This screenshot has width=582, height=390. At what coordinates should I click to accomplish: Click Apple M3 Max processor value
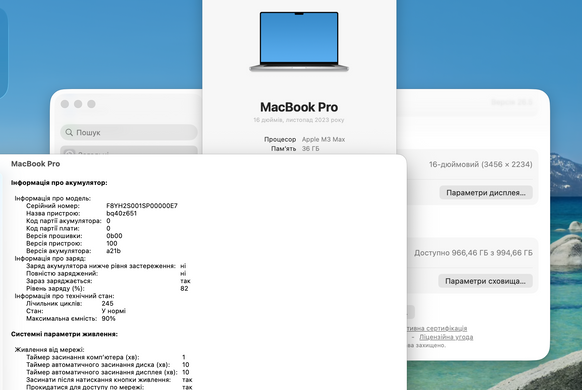[323, 139]
